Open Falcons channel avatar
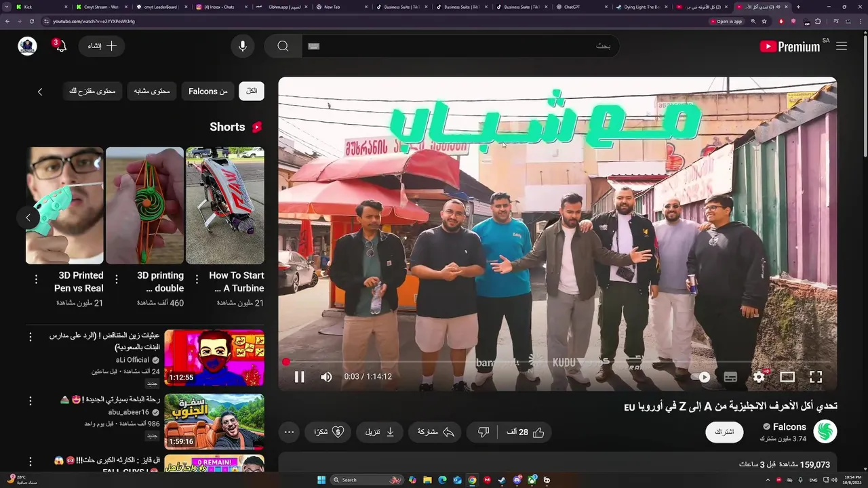The image size is (868, 488). pos(825,432)
